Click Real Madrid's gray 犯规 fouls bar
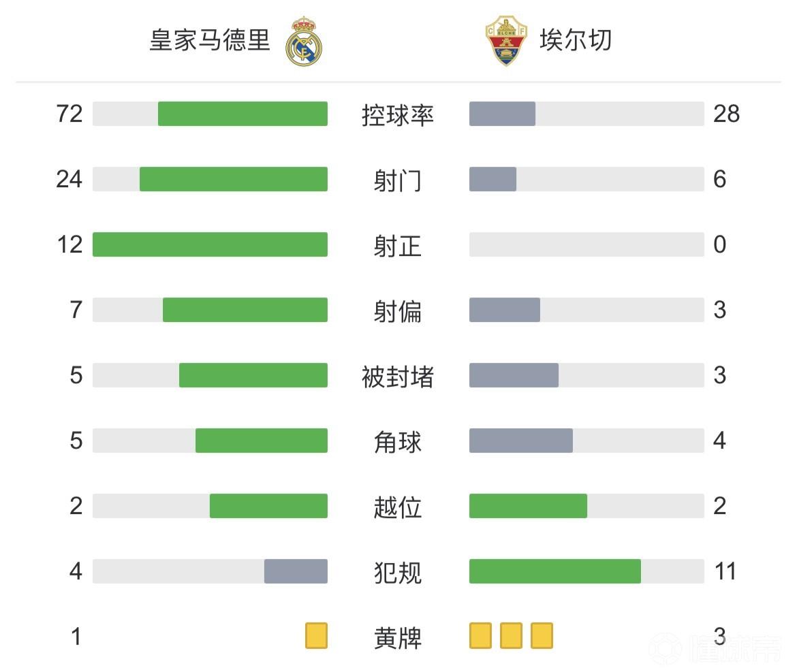The width and height of the screenshot is (797, 672). pyautogui.click(x=296, y=571)
